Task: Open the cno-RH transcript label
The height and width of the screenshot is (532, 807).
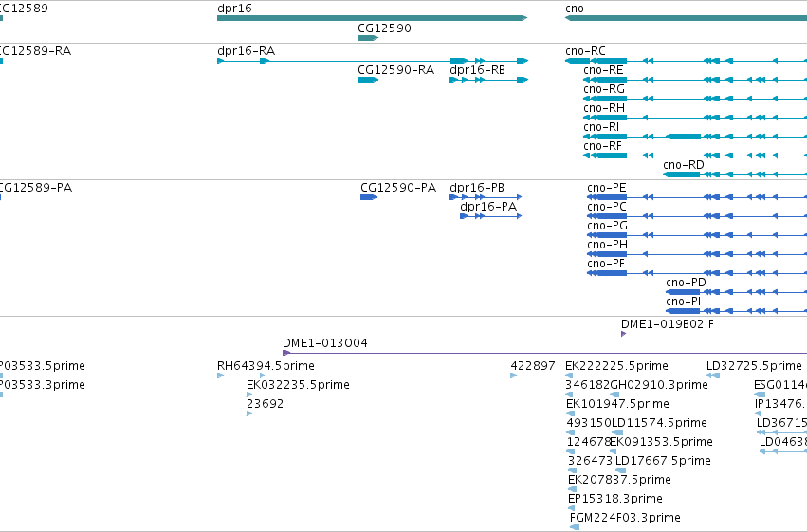Action: 604,108
